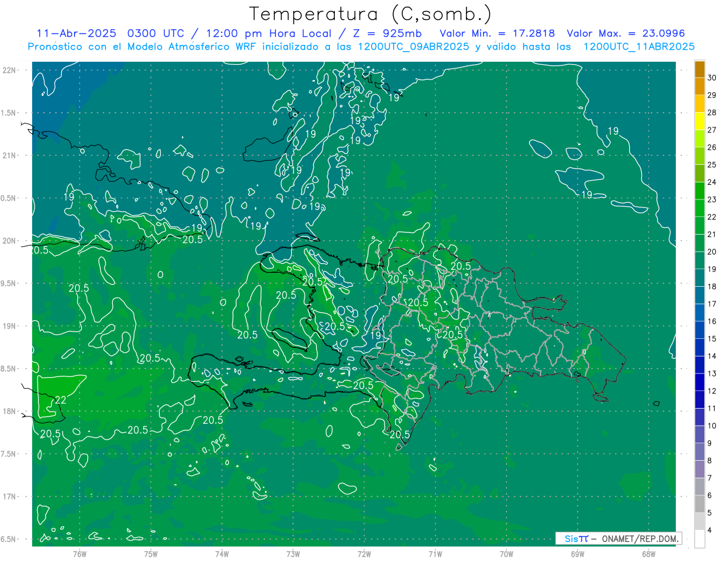Click the '17N' latitude axis label

point(10,497)
